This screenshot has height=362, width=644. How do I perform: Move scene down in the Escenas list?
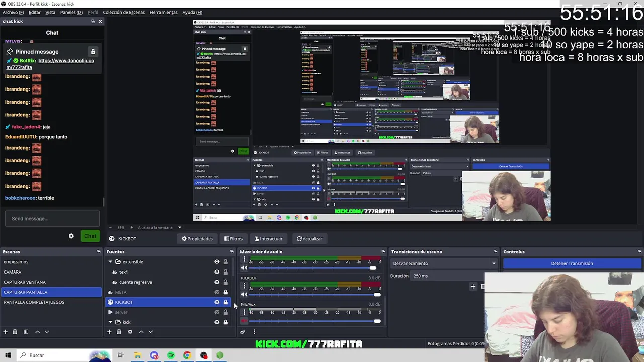point(47,332)
